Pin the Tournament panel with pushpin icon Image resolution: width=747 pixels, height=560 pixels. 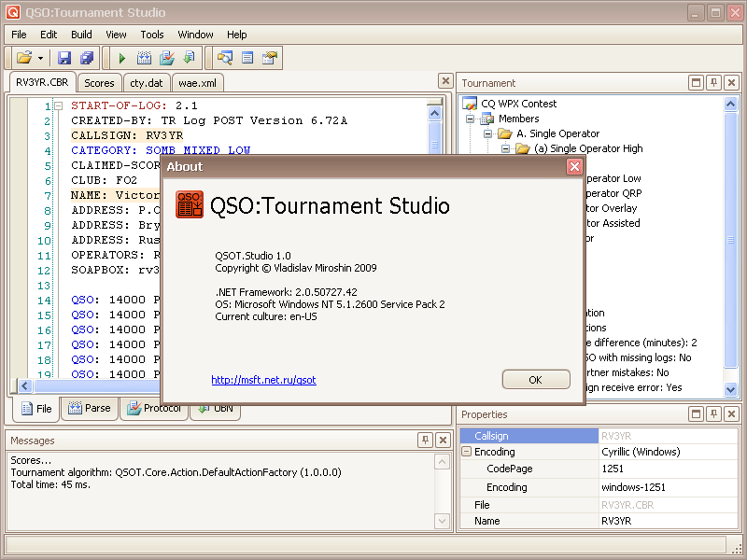coord(713,83)
